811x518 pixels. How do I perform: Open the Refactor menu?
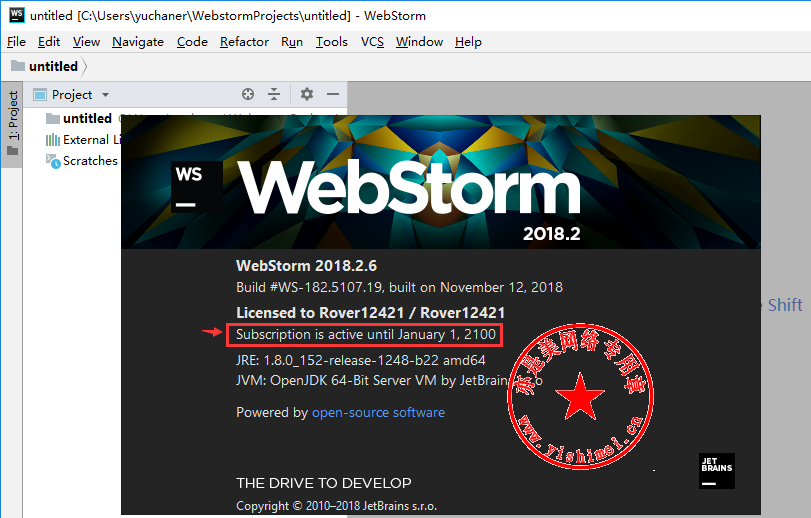click(244, 42)
